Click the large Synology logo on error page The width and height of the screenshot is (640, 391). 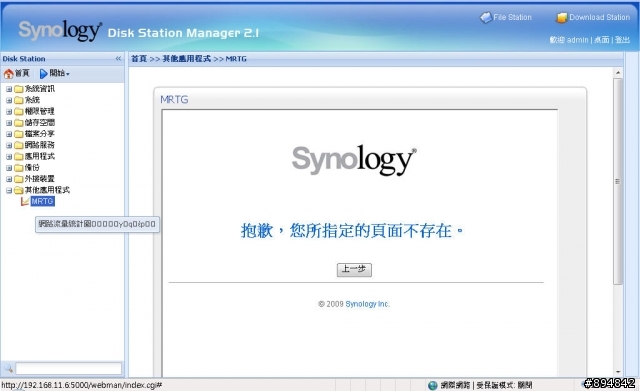[x=354, y=160]
